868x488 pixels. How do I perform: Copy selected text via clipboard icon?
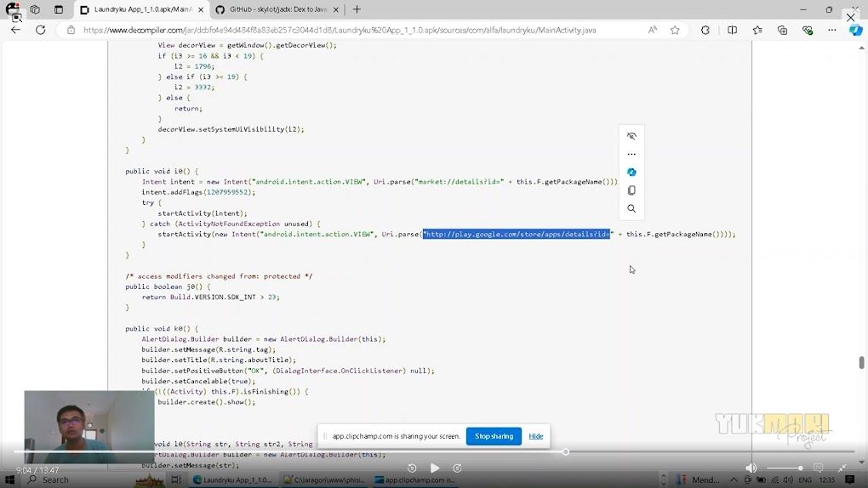click(631, 190)
